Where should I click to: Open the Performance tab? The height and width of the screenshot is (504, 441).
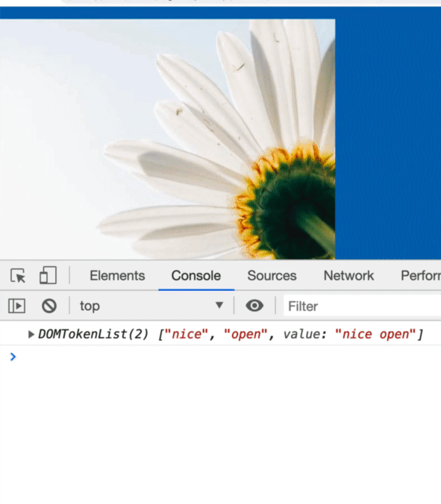point(421,276)
